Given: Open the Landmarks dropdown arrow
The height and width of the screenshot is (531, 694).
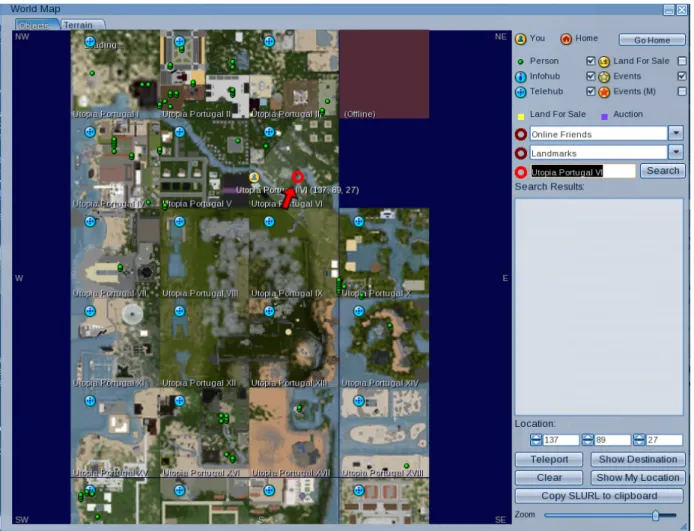Looking at the screenshot, I should [x=676, y=152].
